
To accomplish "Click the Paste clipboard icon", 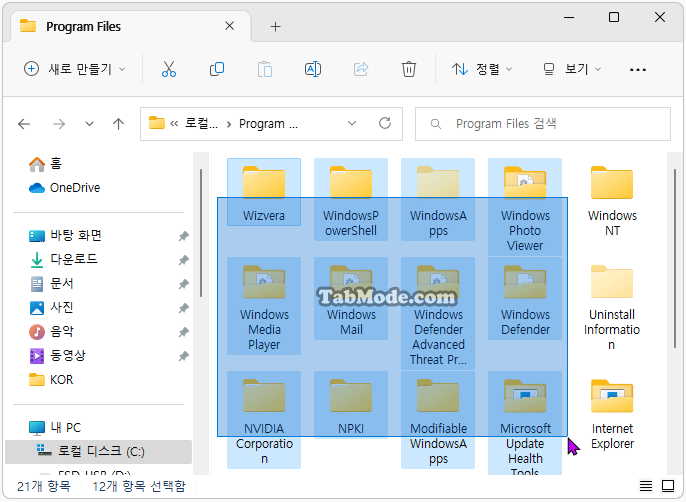I will [x=265, y=69].
